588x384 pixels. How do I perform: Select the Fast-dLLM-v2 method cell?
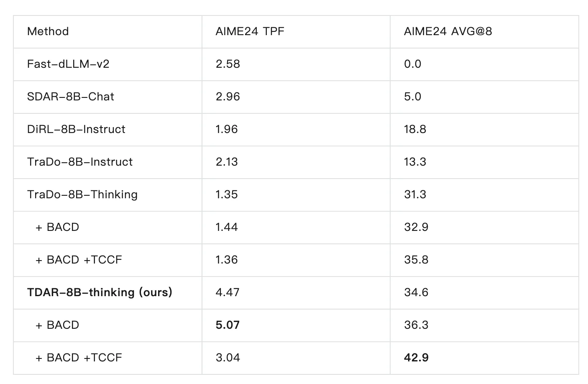68,64
